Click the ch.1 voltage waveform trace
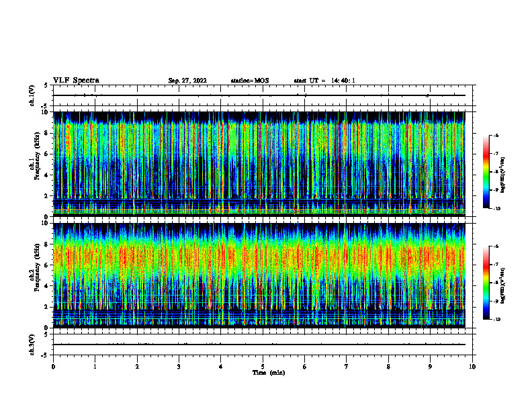532x411 pixels. [x=259, y=95]
